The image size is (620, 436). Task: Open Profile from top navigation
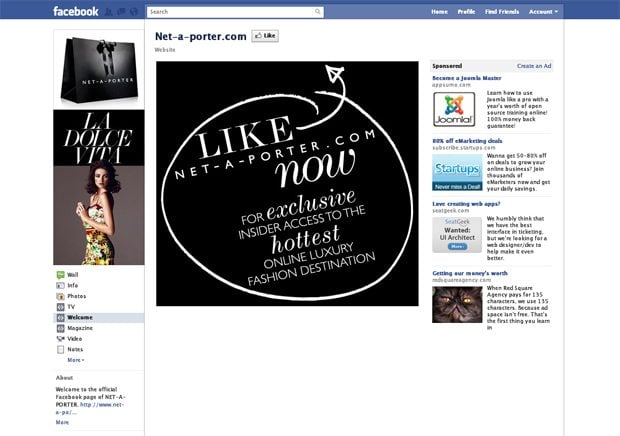466,12
